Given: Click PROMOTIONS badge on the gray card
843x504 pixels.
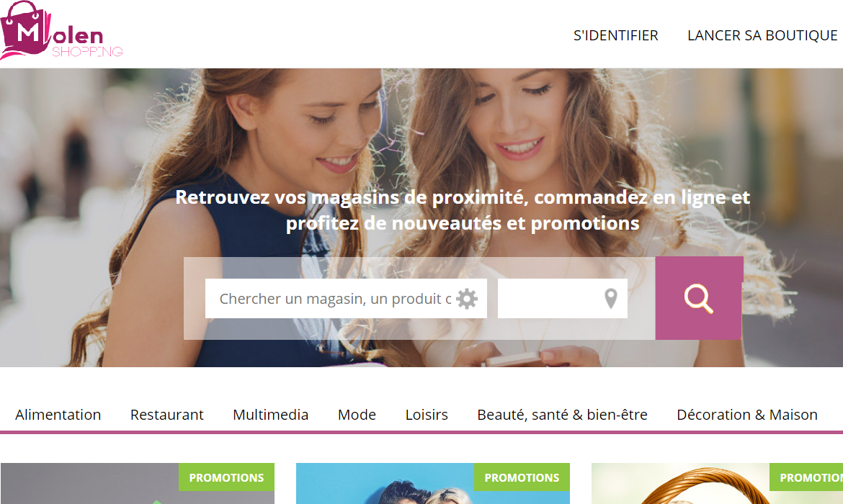Looking at the screenshot, I should (226, 477).
